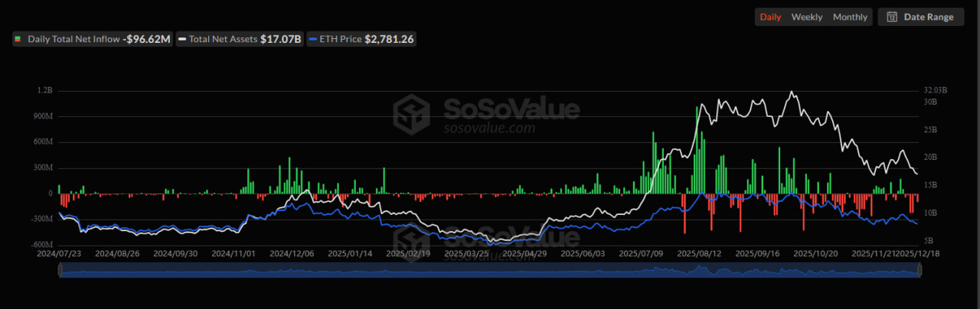
Task: Click the green-red Daily Net Inflow legend icon
Action: [18, 39]
